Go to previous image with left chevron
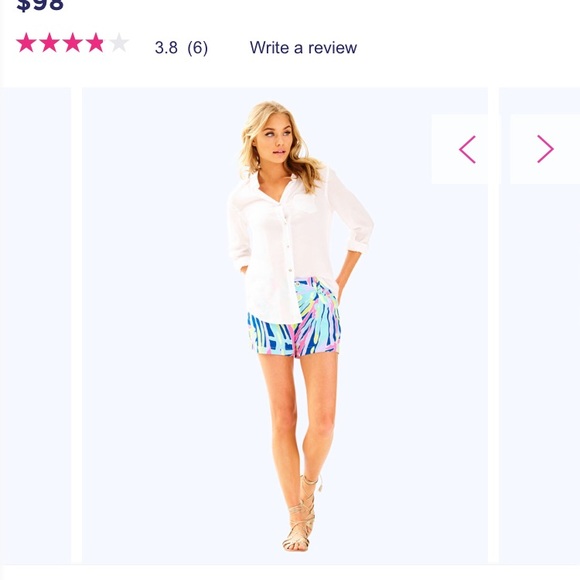 [x=467, y=149]
